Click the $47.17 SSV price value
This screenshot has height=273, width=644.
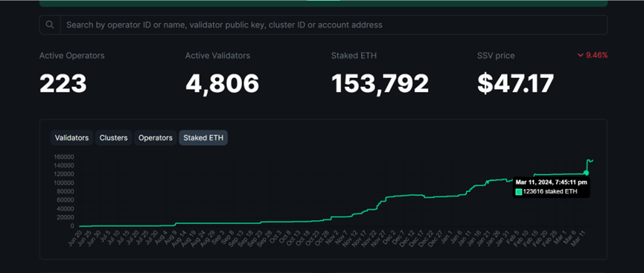515,84
